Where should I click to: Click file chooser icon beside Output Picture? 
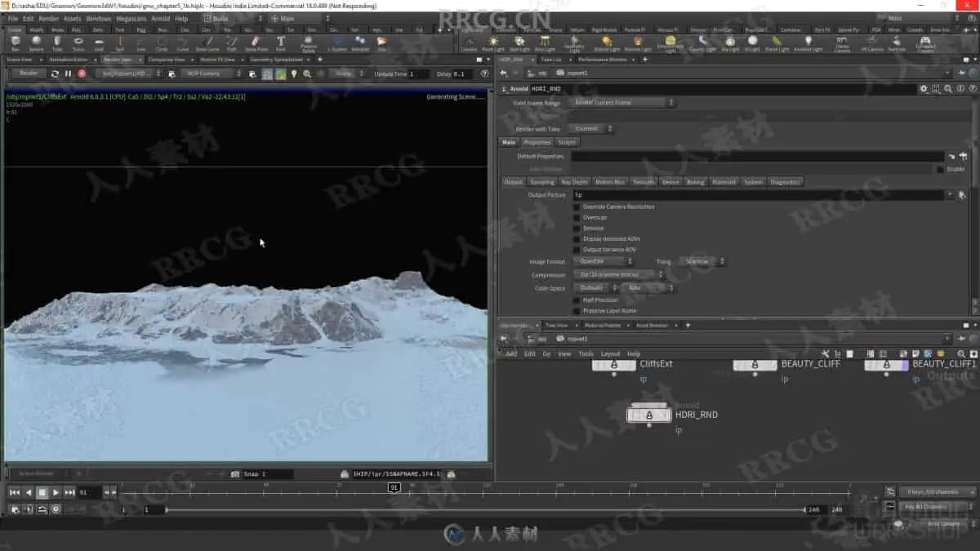pos(962,195)
